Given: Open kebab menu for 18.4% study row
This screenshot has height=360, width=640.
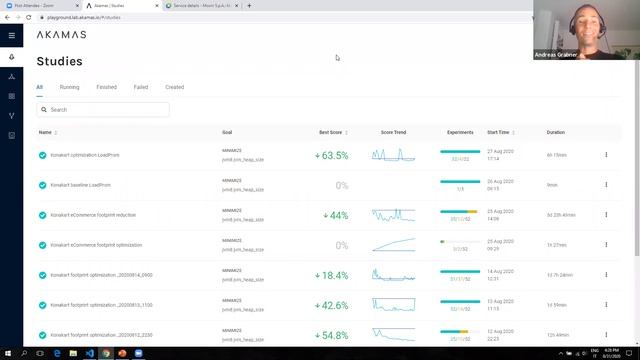Looking at the screenshot, I should tap(606, 275).
